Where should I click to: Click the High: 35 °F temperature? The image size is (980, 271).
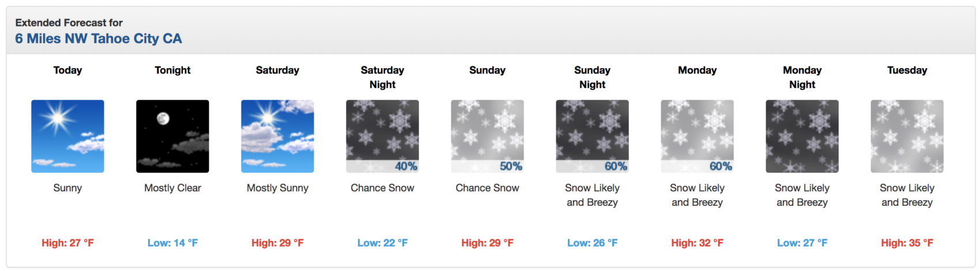(907, 243)
